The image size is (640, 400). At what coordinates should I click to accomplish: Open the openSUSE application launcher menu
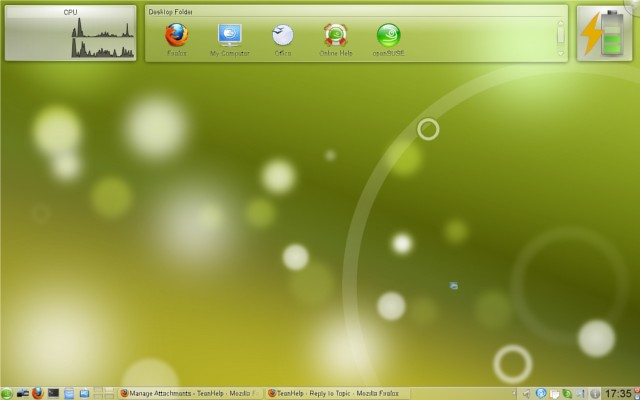[6, 393]
